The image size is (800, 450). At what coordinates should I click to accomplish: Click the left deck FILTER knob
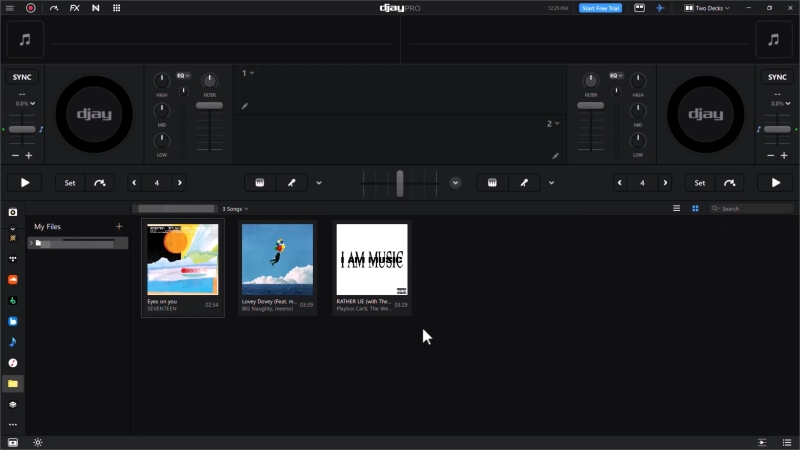coord(209,81)
